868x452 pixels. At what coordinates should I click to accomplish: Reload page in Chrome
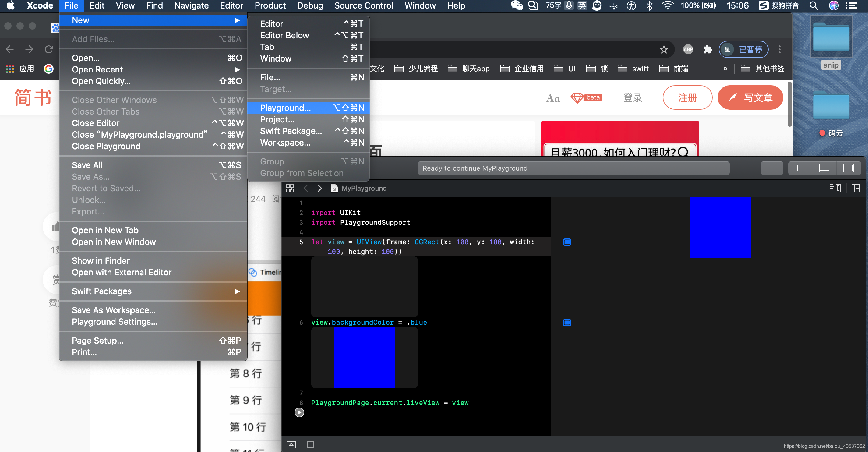(x=49, y=50)
